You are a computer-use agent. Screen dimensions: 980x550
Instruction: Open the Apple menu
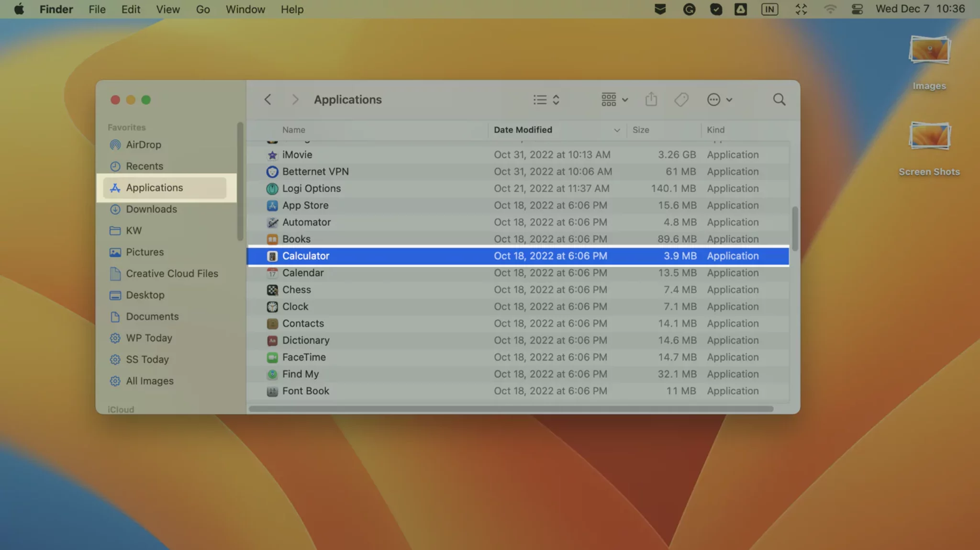(19, 9)
